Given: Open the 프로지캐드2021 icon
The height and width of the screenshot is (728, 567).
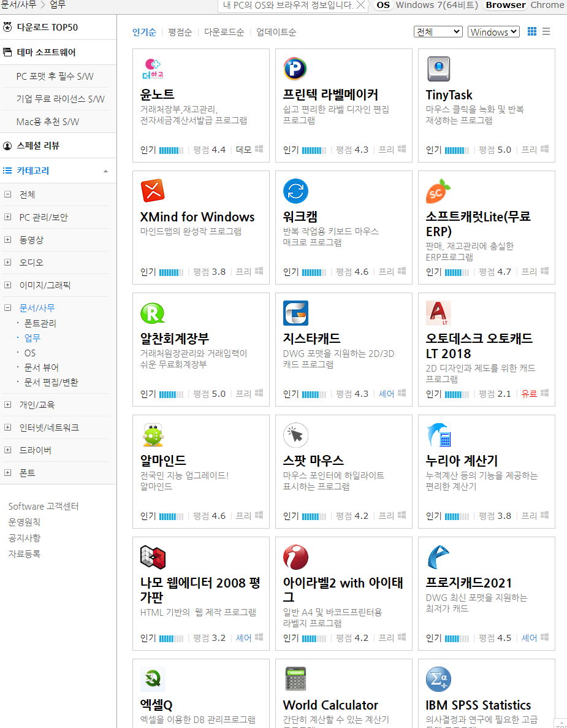Looking at the screenshot, I should coord(438,557).
